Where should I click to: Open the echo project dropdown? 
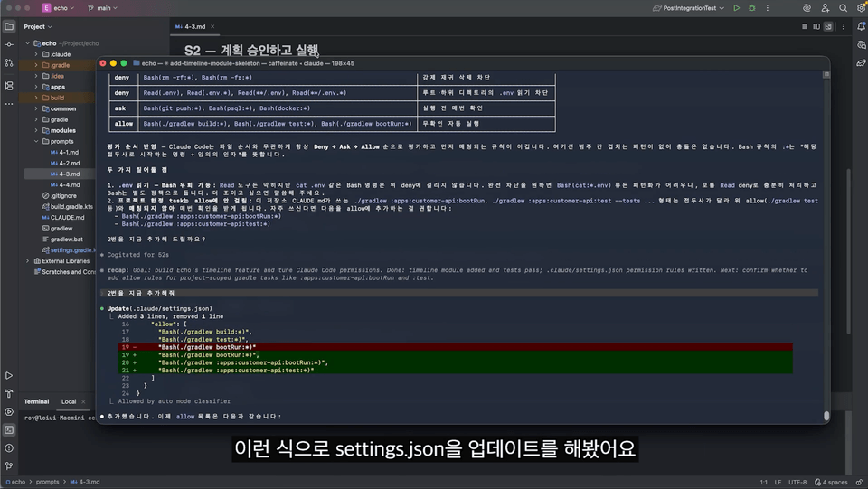tap(58, 8)
